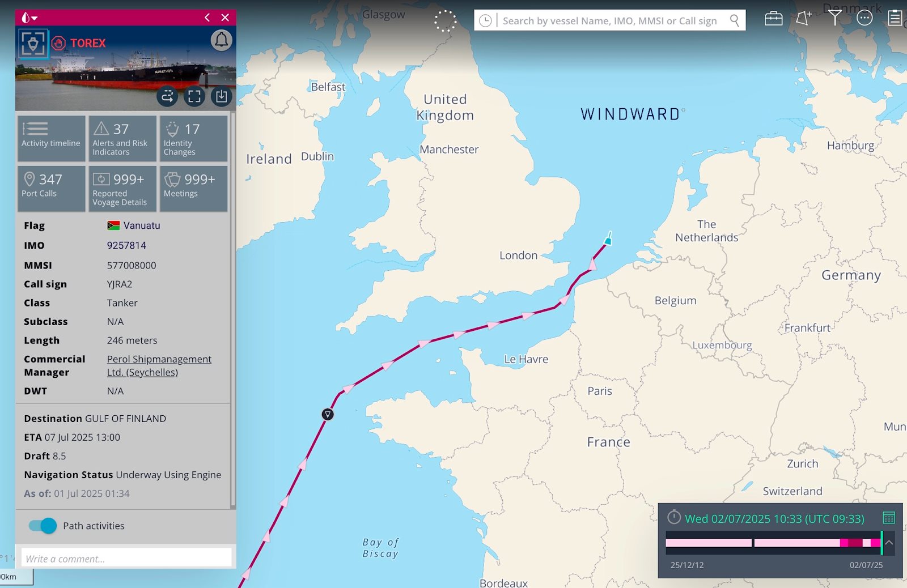Open the filter funnel icon
Screen dimensions: 907x588
point(834,18)
